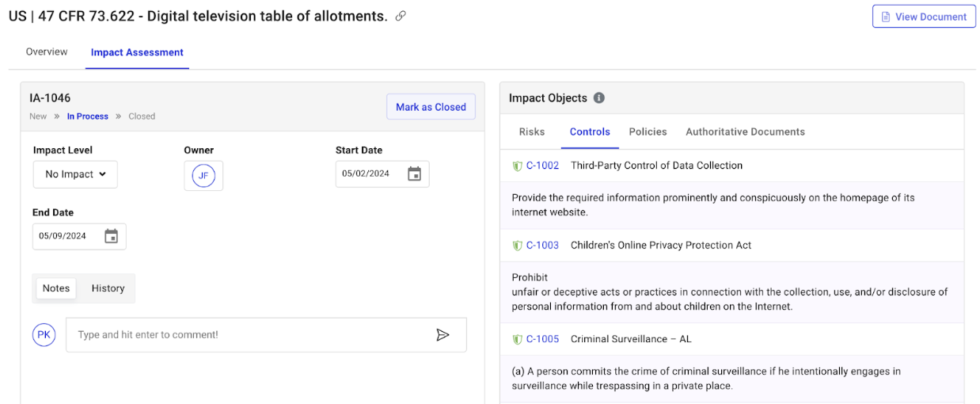Click the View Document button

[924, 17]
